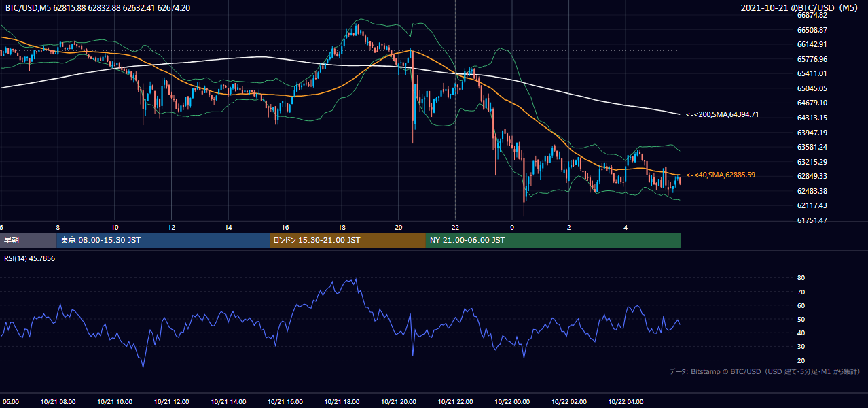Image resolution: width=868 pixels, height=408 pixels.
Task: Click price axis value 62117.43
Action: pyautogui.click(x=812, y=205)
